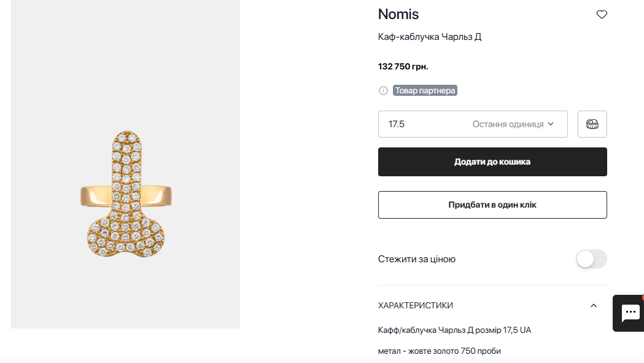Click Придбати в один клік

click(492, 205)
